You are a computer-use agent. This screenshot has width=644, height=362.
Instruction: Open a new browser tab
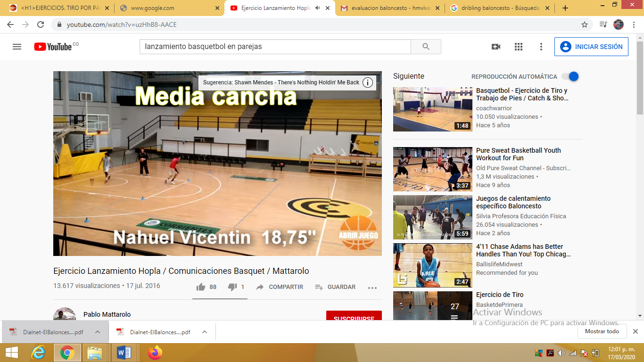click(565, 8)
